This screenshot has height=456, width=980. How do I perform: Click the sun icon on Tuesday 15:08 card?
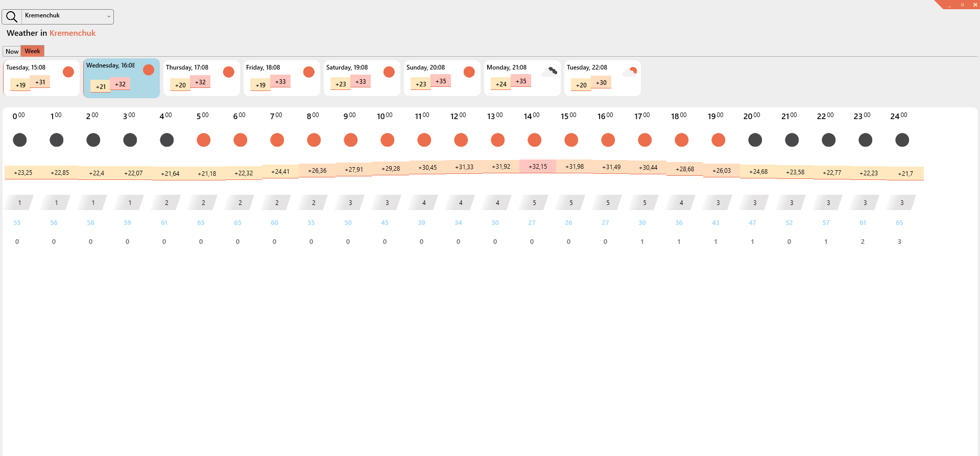(68, 72)
